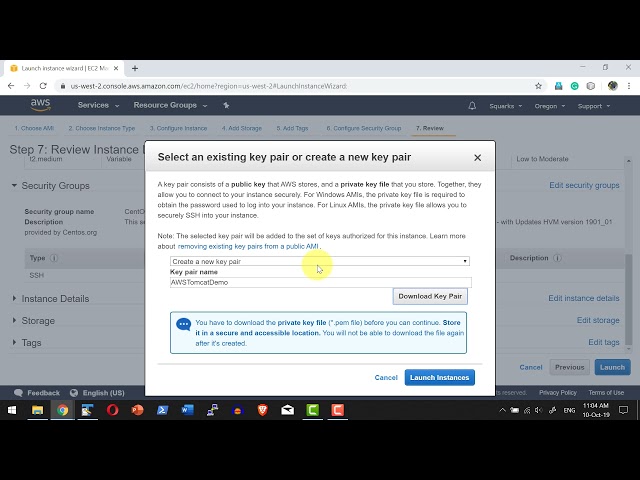Image resolution: width=640 pixels, height=480 pixels.
Task: Click the Key pair name input field
Action: (x=320, y=282)
